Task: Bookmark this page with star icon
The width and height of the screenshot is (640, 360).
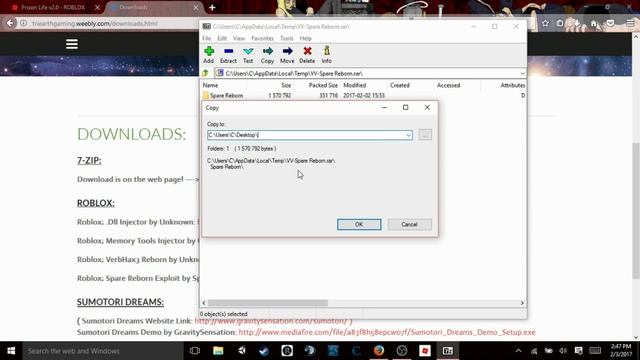Action: click(546, 24)
